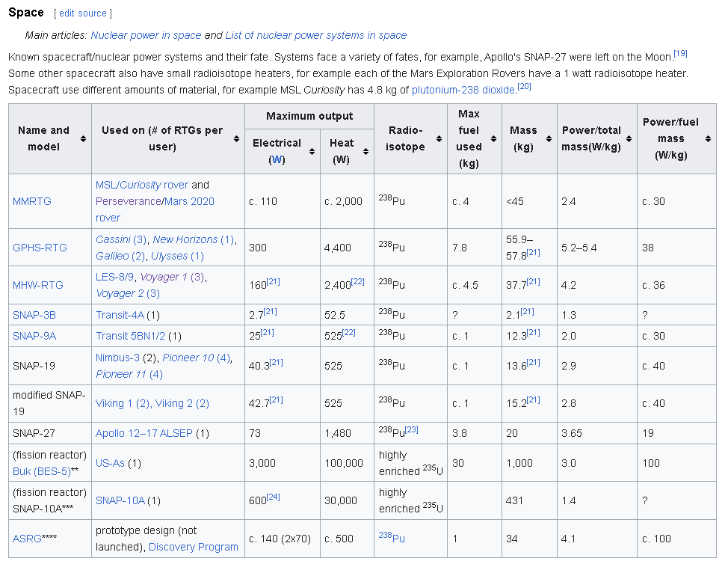Select the '<45' mass cell for MMRTG
Viewport: 728px width, 564px height.
[529, 202]
